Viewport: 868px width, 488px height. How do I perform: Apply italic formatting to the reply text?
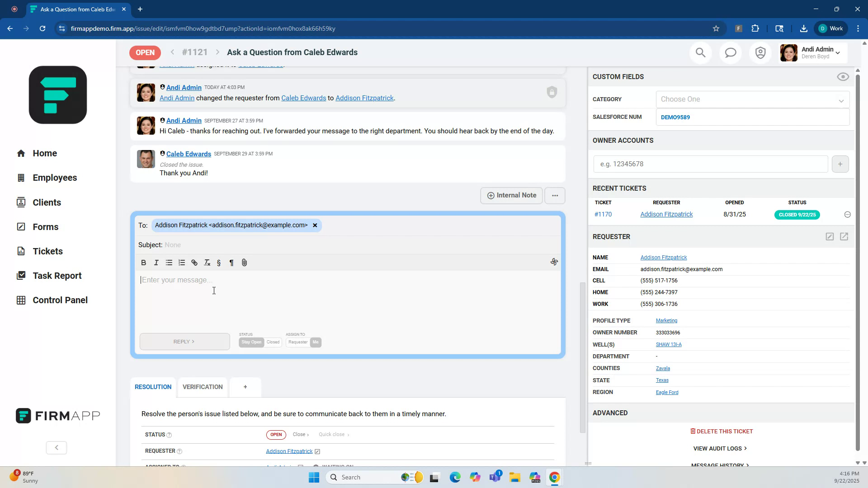(x=156, y=263)
